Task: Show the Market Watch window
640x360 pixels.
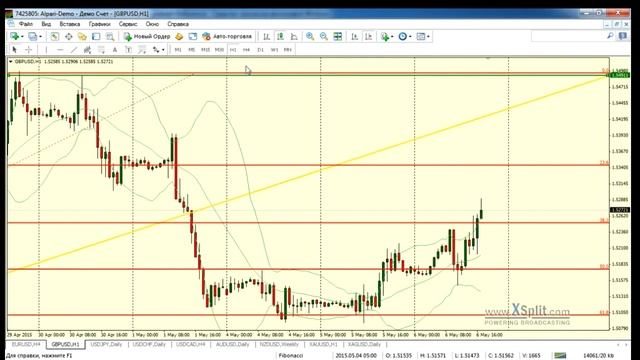Action: (55, 36)
